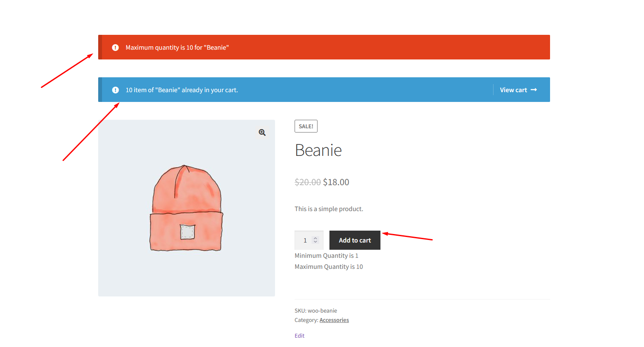
Task: Increase quantity with the up stepper arrow
Action: click(315, 238)
